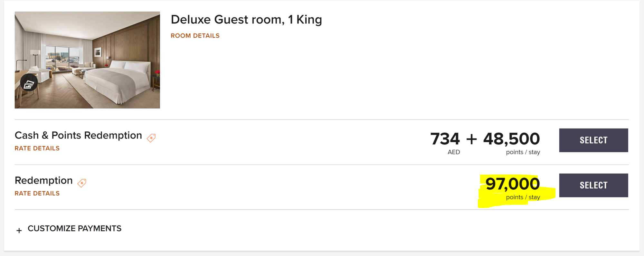Click the tag icon next to Redemption

coord(82,183)
